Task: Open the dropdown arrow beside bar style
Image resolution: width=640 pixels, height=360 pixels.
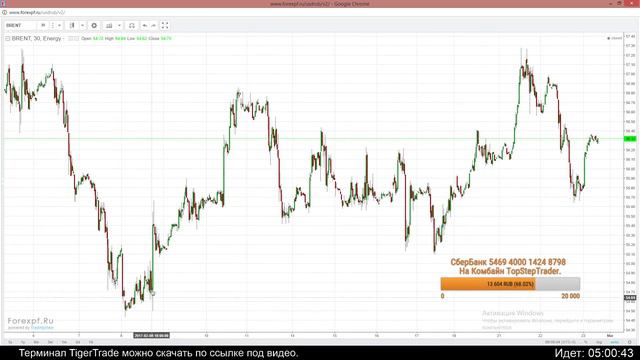Action: pos(60,25)
